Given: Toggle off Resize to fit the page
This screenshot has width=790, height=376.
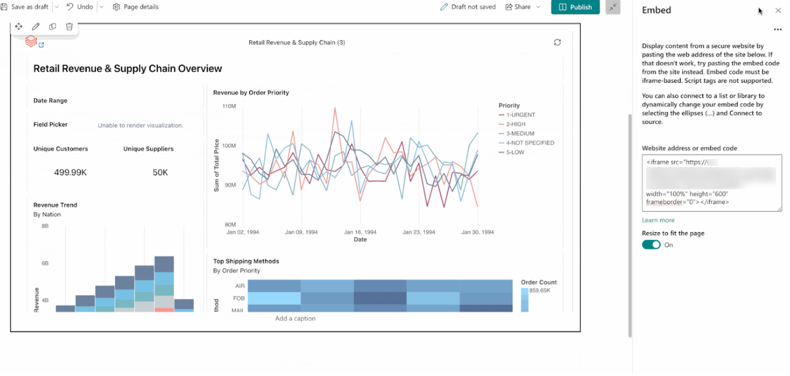Looking at the screenshot, I should 651,244.
